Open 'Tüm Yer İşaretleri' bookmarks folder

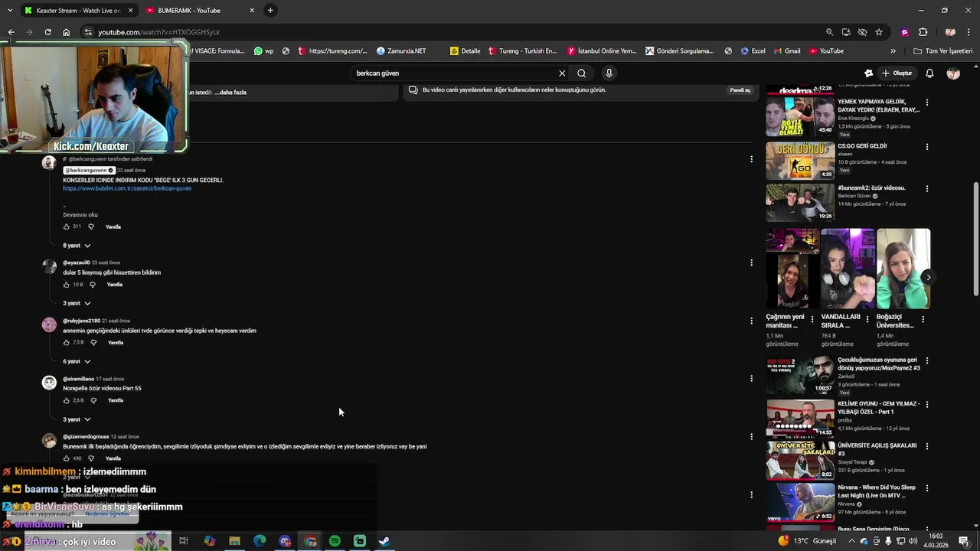click(x=942, y=51)
